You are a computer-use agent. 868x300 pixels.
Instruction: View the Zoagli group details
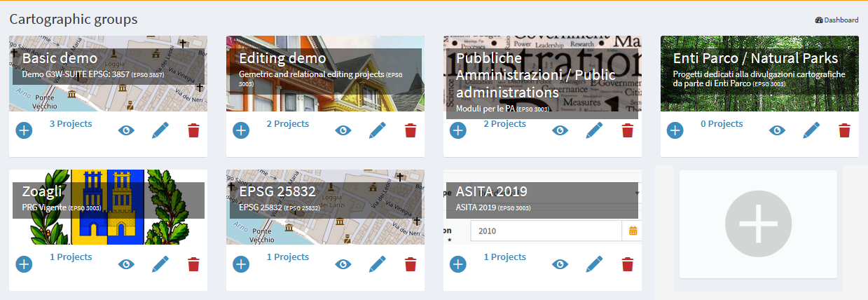pyautogui.click(x=126, y=264)
